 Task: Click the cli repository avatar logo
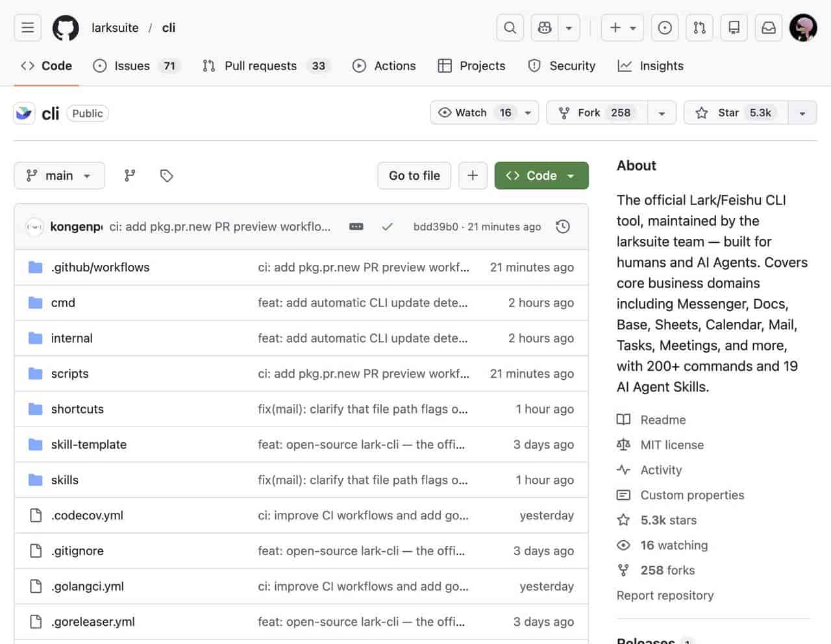point(25,113)
